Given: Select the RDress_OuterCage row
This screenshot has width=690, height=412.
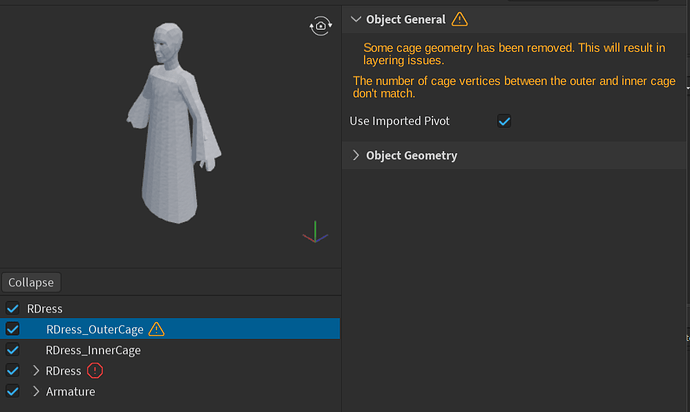Looking at the screenshot, I should [x=95, y=329].
